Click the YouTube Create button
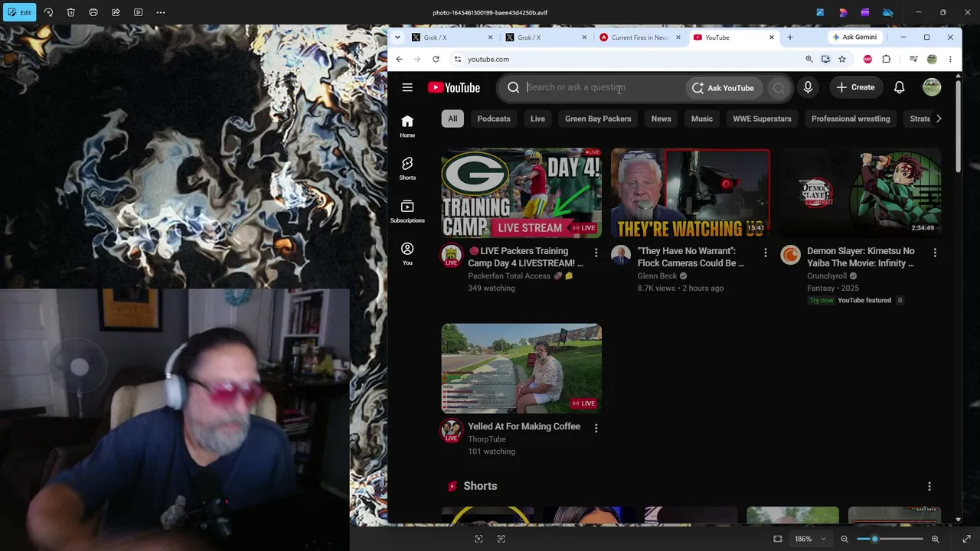Image resolution: width=980 pixels, height=551 pixels. (855, 87)
